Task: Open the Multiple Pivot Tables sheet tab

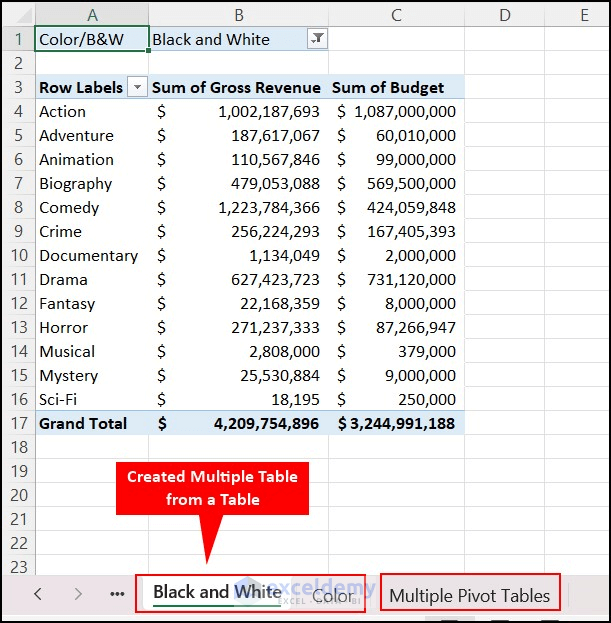Action: [x=470, y=596]
